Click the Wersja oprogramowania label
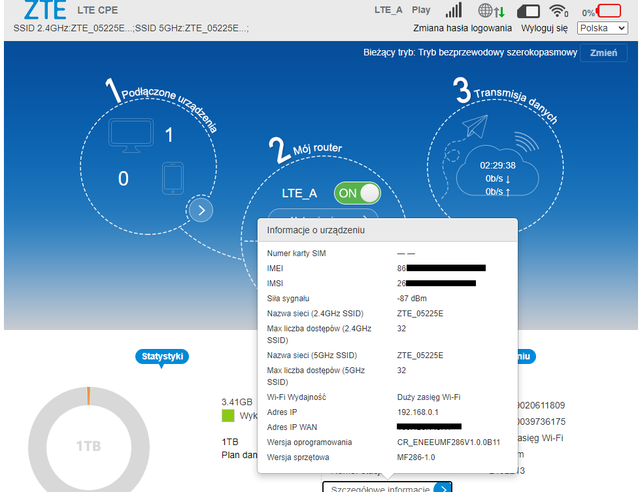Screen dimensions: 640x492 [309, 442]
